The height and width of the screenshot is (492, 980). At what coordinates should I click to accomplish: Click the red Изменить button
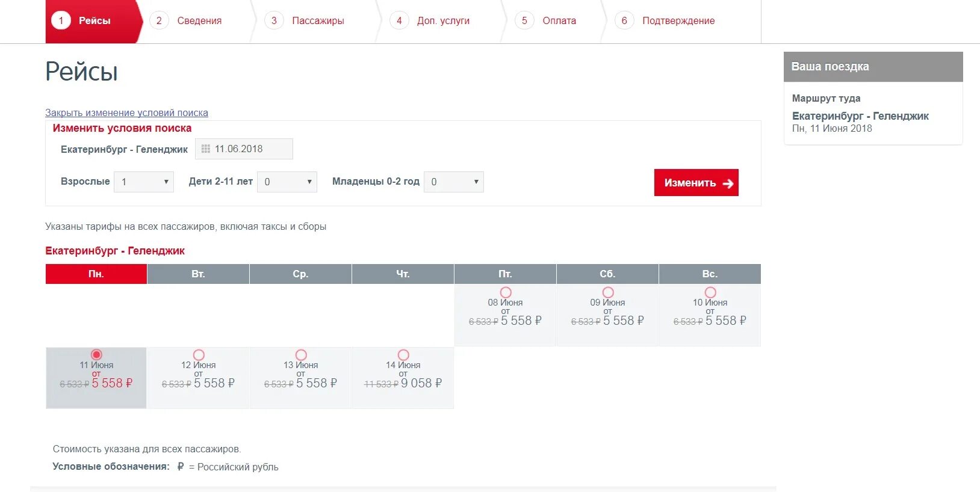click(x=696, y=183)
